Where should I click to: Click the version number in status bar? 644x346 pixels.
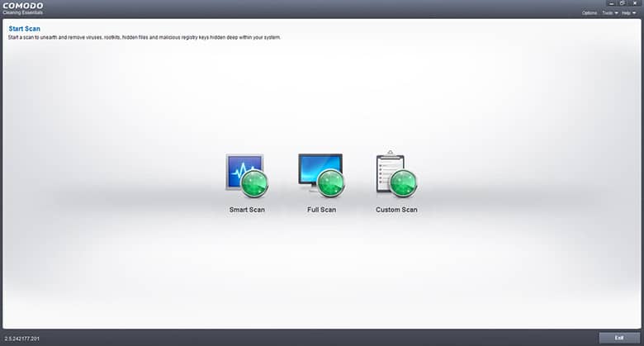(x=22, y=339)
